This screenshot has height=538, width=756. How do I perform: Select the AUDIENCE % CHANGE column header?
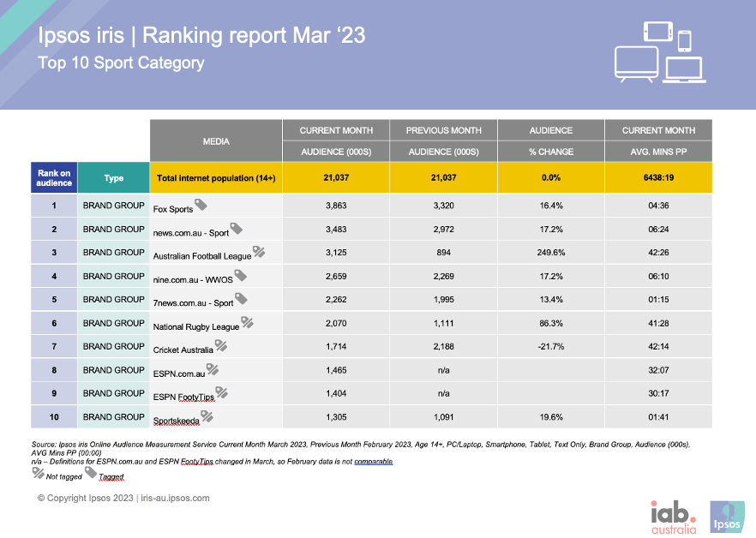(x=550, y=141)
